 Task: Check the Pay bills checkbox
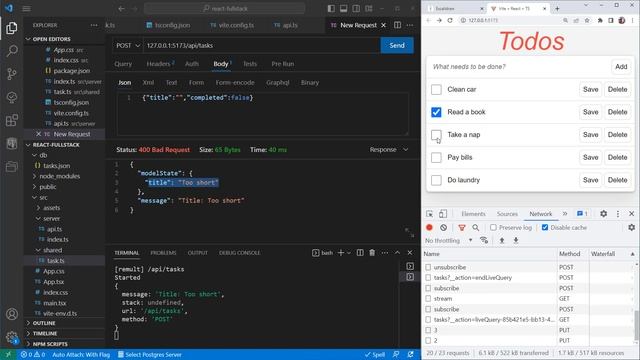coord(436,157)
